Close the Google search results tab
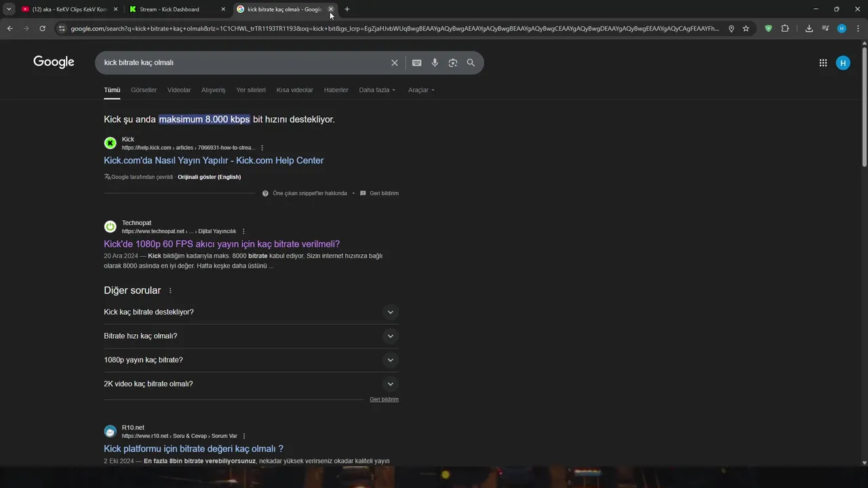Viewport: 868px width, 488px height. tap(331, 9)
